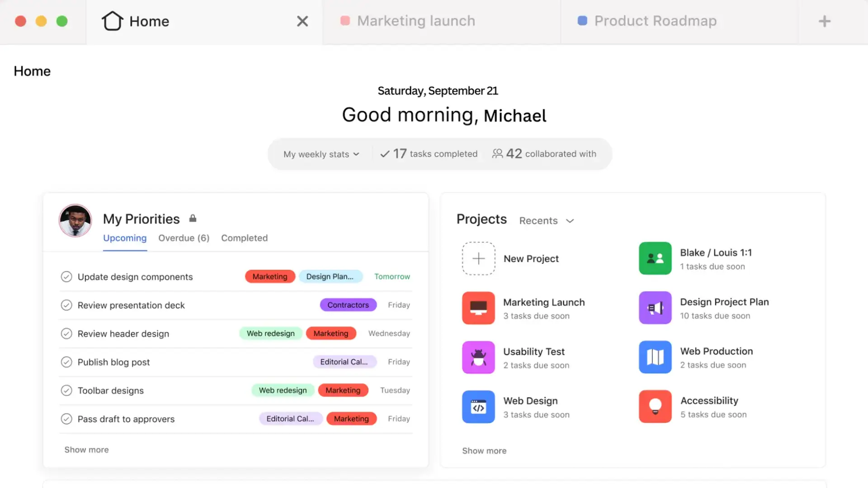
Task: Check off Review header design task
Action: pyautogui.click(x=66, y=333)
